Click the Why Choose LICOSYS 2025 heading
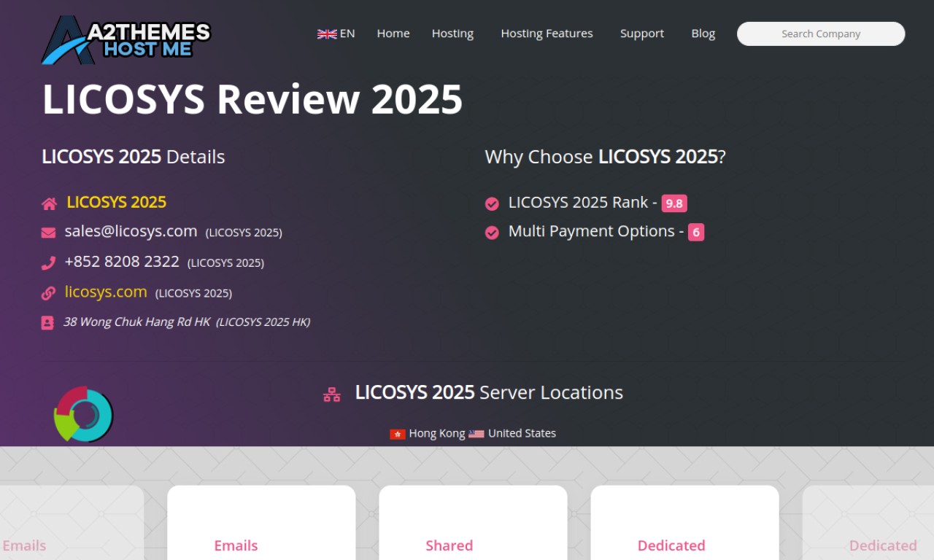 (x=606, y=157)
